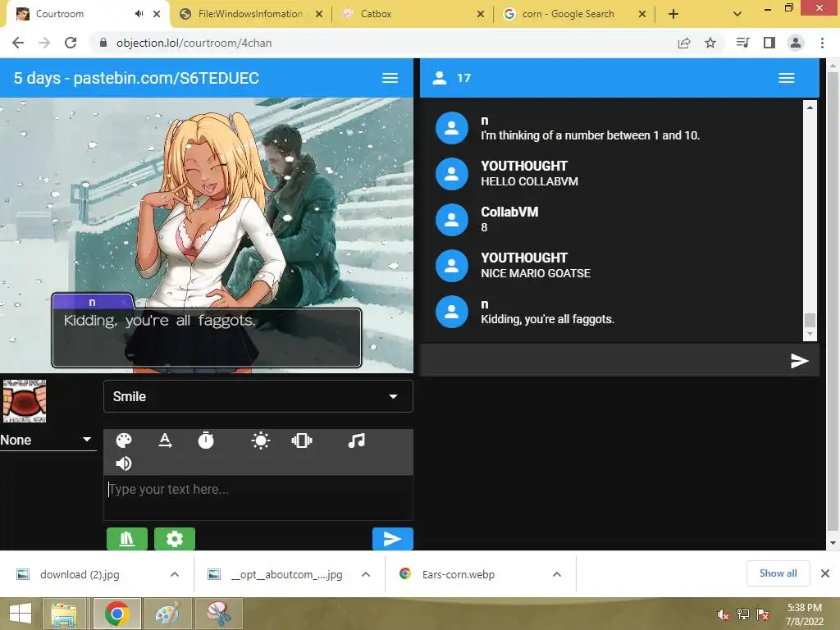Image resolution: width=840 pixels, height=630 pixels.
Task: Open the media control icon
Action: [x=742, y=43]
